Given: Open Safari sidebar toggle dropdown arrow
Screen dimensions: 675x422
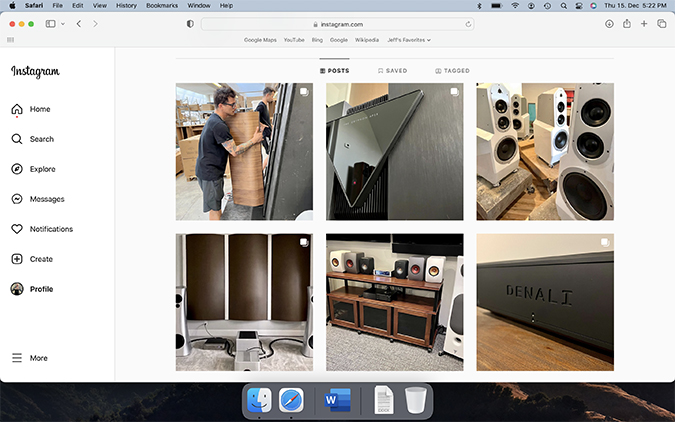Looking at the screenshot, I should point(63,23).
